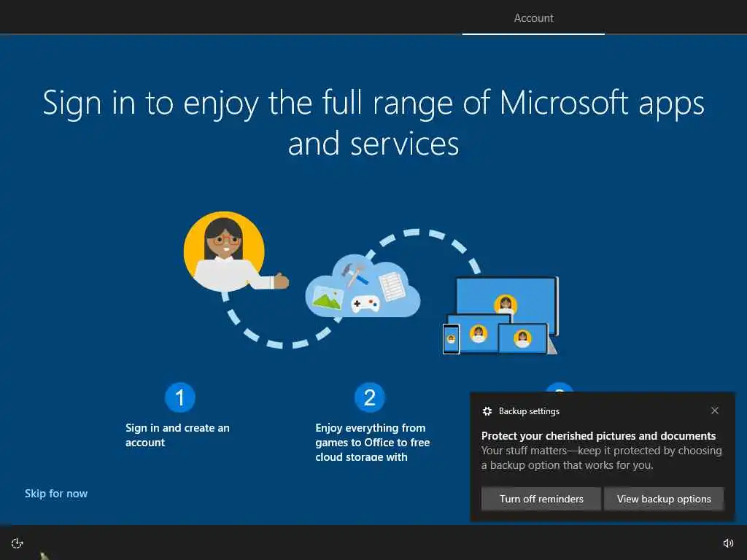Click 'Enjoy everything from games to Office' text
747x560 pixels.
click(372, 443)
